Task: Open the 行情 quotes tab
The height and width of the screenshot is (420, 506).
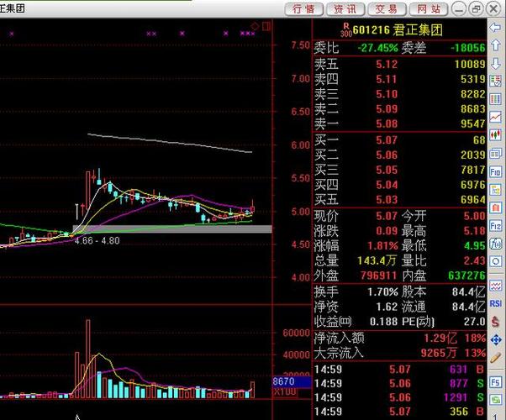Action: click(304, 9)
